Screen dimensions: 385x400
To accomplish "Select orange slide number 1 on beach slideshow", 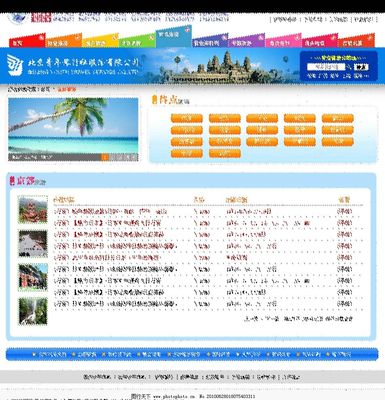I will (105, 157).
